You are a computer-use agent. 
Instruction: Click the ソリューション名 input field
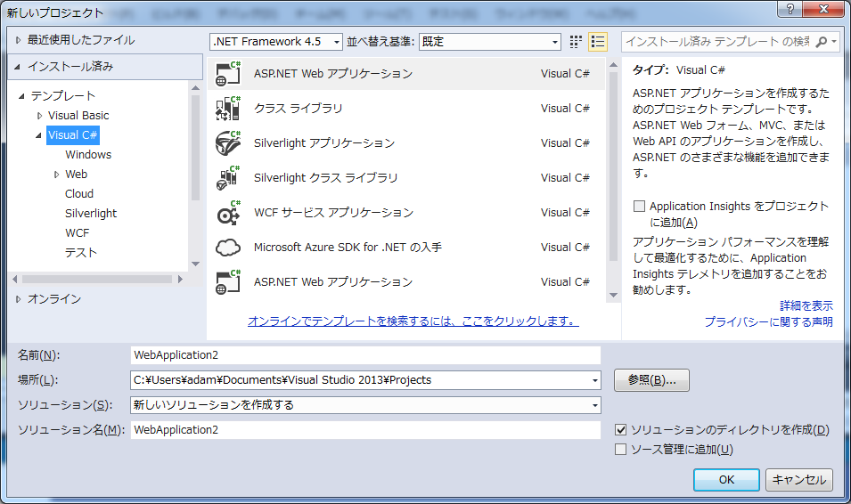click(365, 430)
